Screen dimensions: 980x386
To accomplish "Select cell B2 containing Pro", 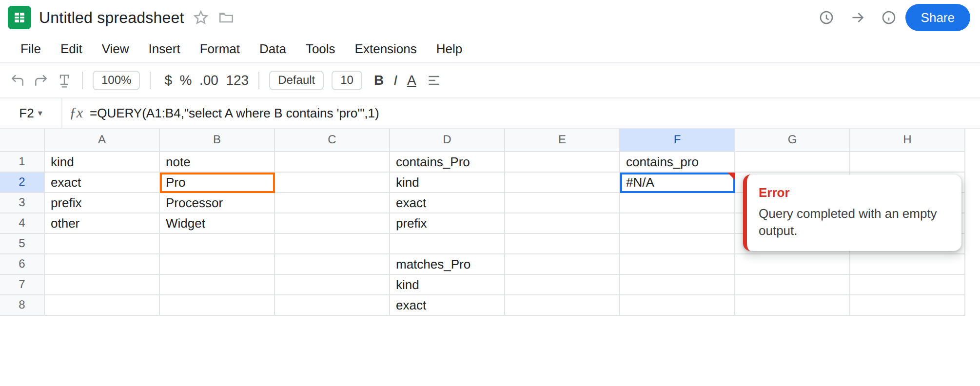I will pyautogui.click(x=217, y=183).
